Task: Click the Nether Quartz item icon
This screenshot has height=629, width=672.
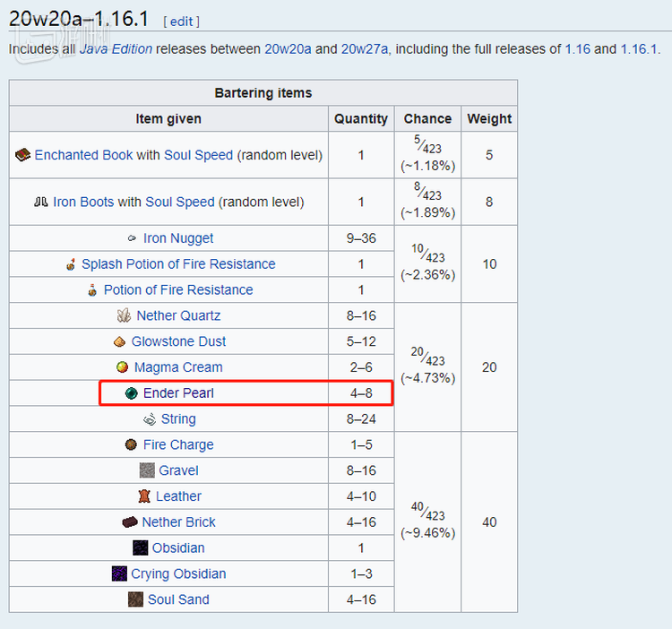Action: (x=124, y=315)
